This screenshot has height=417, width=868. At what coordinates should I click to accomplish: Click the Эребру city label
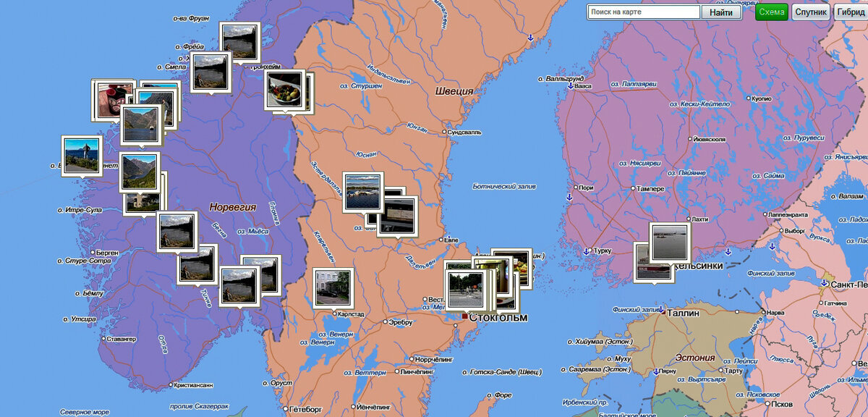[400, 322]
